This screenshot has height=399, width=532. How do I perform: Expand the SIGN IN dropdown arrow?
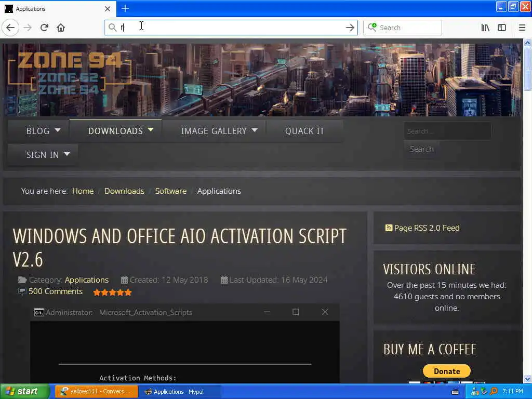click(x=67, y=154)
